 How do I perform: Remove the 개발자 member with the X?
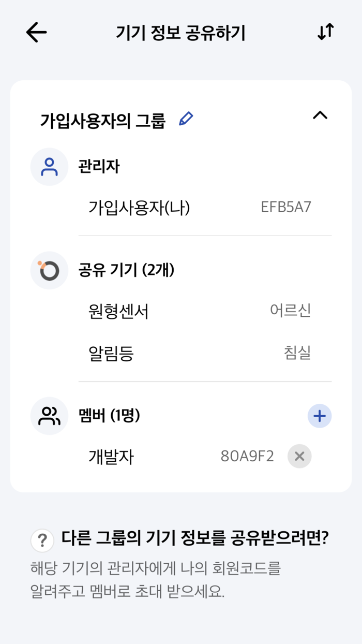299,456
